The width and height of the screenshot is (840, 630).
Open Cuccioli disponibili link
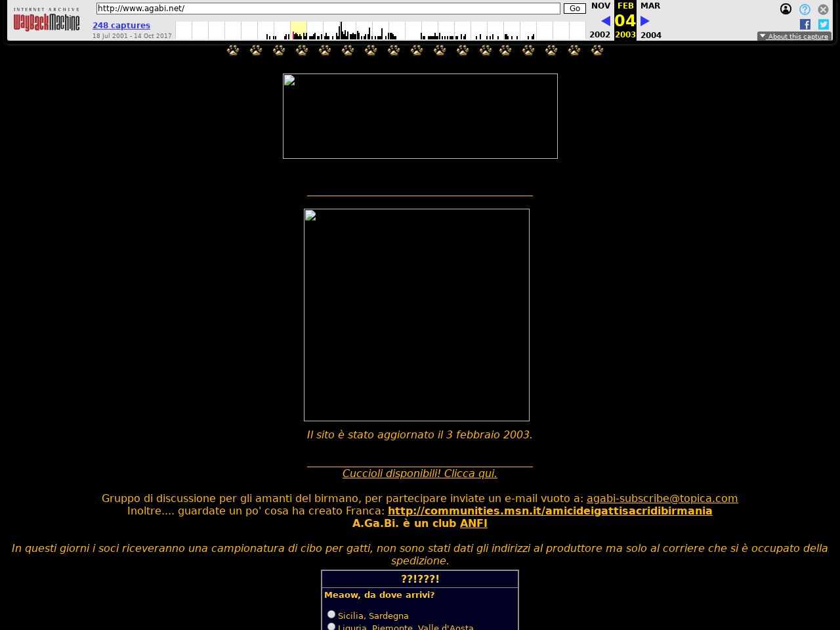tap(419, 473)
